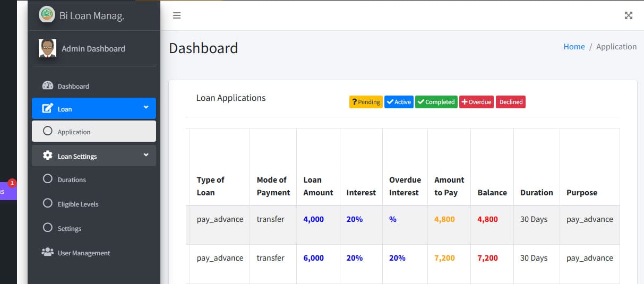Select the Eligible Levels circle item
Image resolution: width=644 pixels, height=284 pixels.
click(48, 204)
